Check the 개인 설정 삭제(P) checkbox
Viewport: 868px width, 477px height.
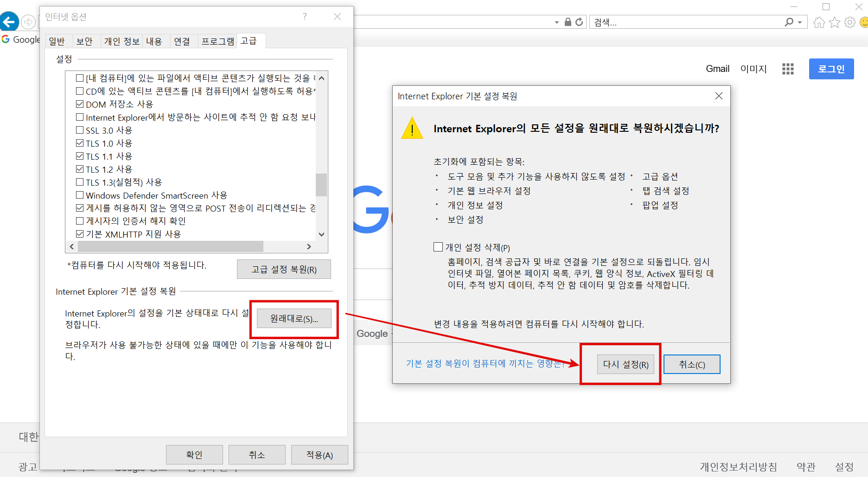point(438,247)
